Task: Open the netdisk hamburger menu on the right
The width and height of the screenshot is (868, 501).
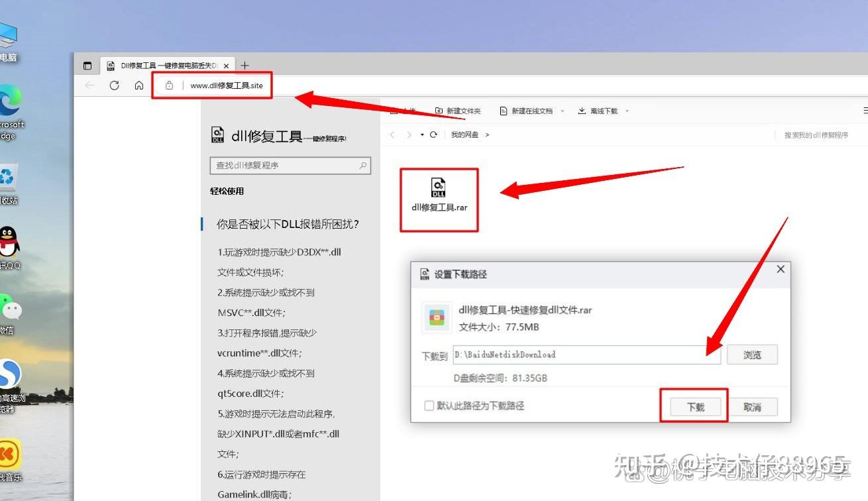Action: click(863, 110)
